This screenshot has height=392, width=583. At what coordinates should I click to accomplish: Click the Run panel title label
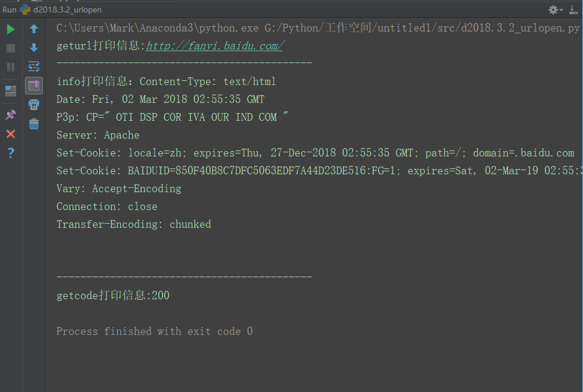click(10, 10)
